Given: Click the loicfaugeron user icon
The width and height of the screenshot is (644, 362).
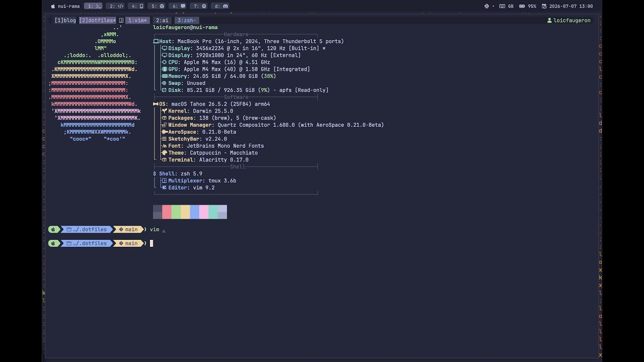Looking at the screenshot, I should [x=549, y=20].
